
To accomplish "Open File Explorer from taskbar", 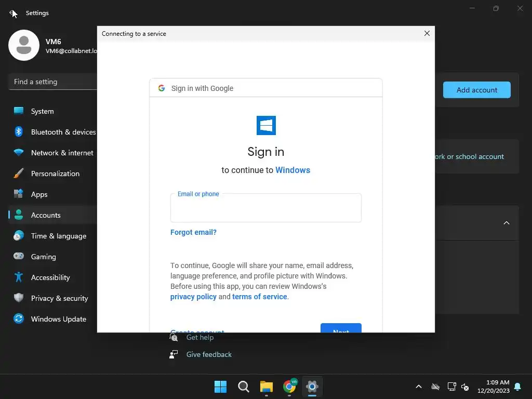I will pos(267,387).
